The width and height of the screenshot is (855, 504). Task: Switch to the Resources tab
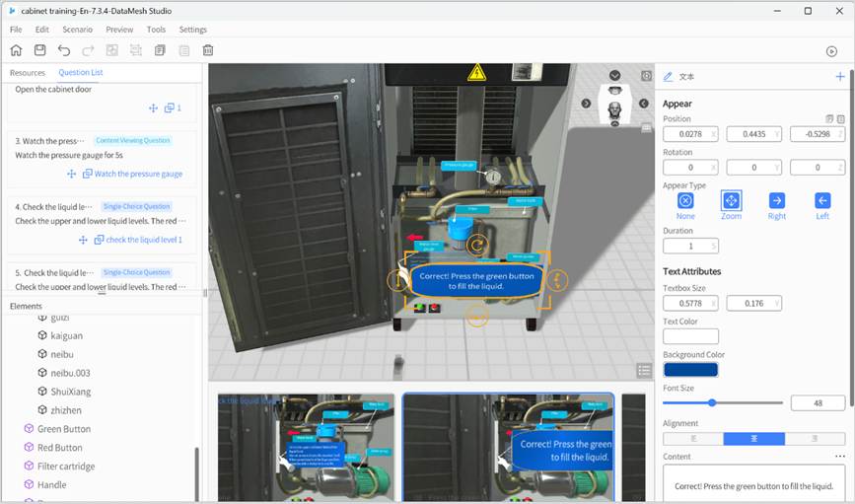(x=28, y=73)
